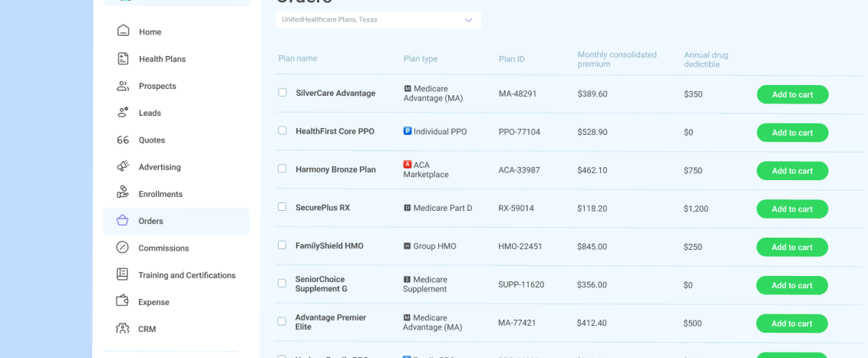Check the Harmony Bronze Plan checkbox
The height and width of the screenshot is (358, 868).
click(x=282, y=169)
